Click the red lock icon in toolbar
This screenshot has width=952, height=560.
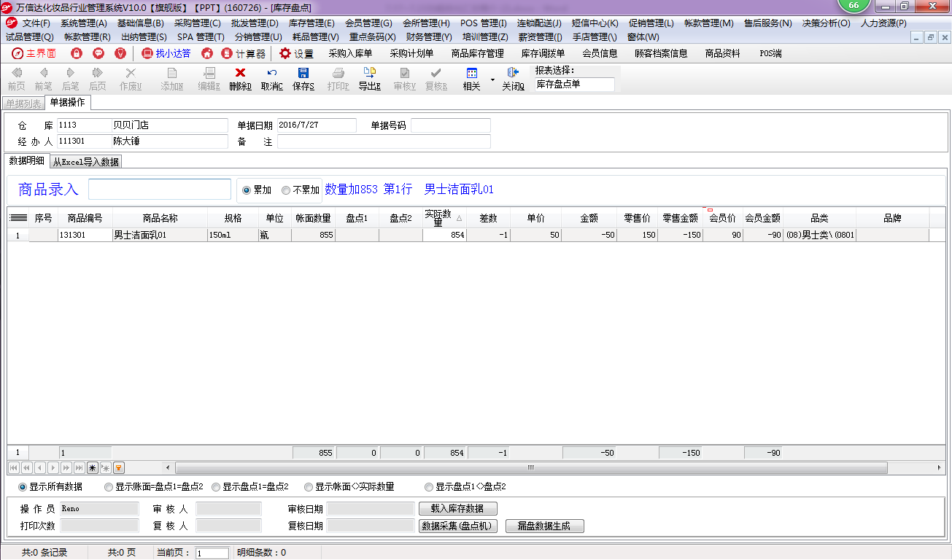click(x=77, y=53)
